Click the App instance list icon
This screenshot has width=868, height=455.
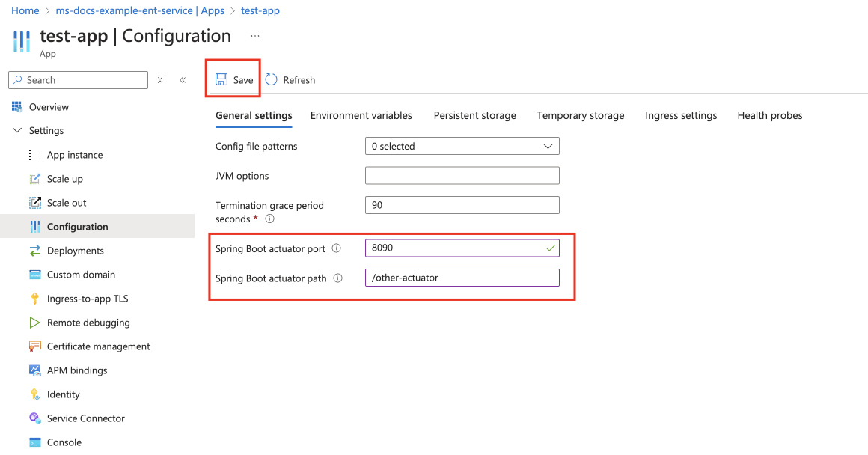(35, 155)
